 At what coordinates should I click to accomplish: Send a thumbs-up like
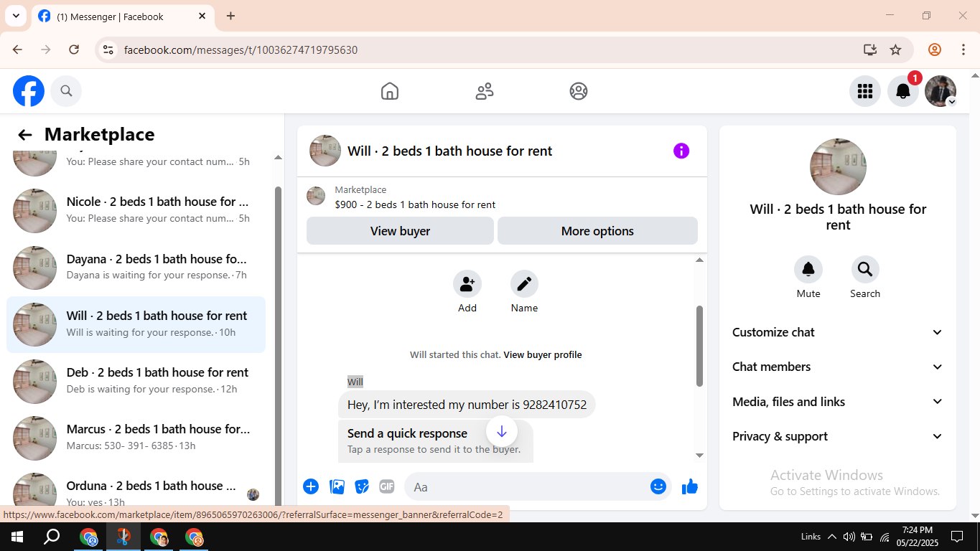click(x=690, y=486)
